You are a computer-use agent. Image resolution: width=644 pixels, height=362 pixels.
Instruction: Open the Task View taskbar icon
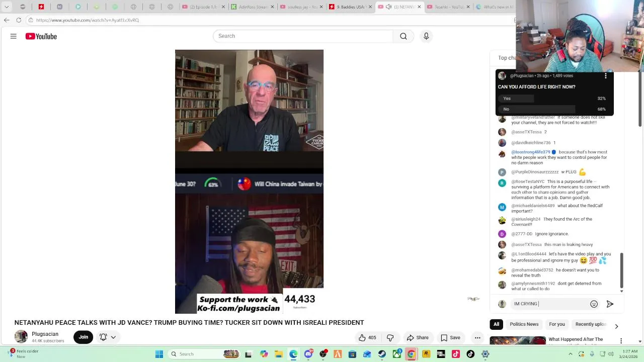click(x=248, y=354)
